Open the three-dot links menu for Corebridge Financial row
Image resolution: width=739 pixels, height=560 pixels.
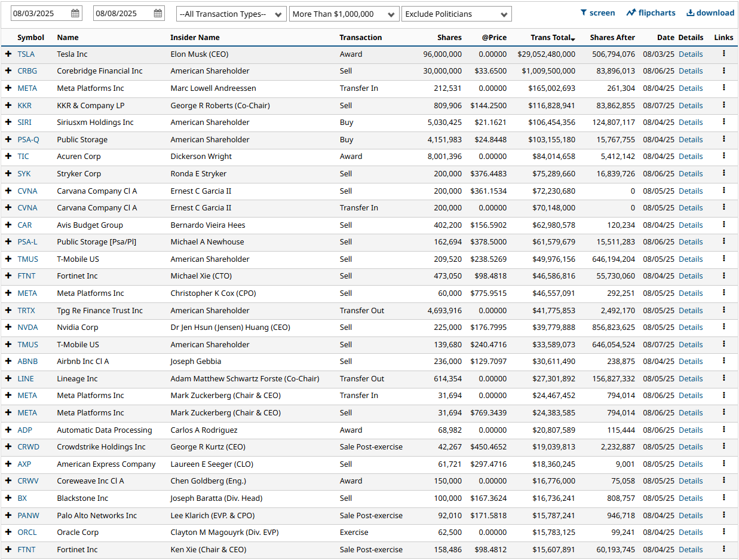pyautogui.click(x=723, y=71)
